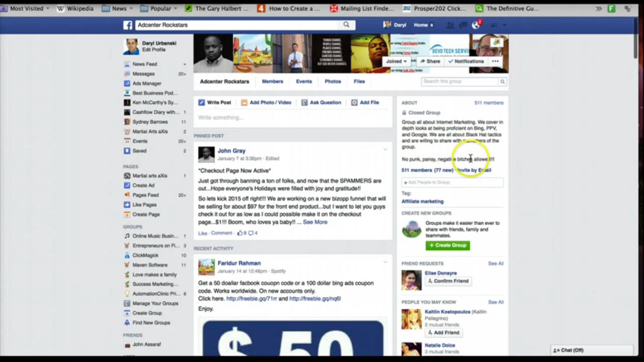
Task: Open News Feed sort dropdown arrow
Action: (x=184, y=64)
